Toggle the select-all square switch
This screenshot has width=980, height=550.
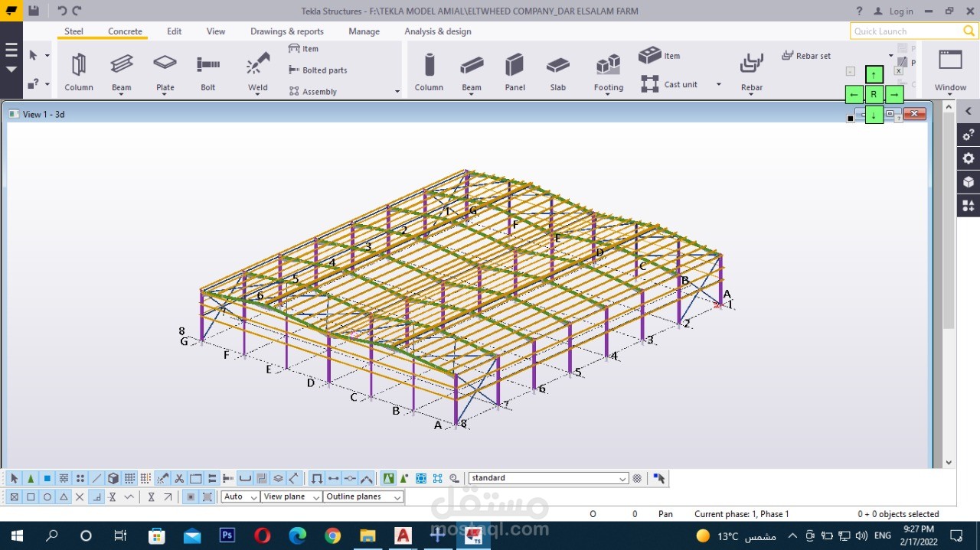coord(14,496)
